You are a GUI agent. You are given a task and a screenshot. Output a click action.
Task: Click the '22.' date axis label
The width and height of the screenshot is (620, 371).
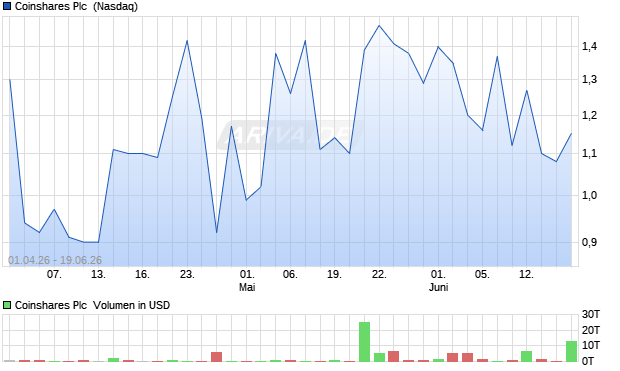(379, 274)
